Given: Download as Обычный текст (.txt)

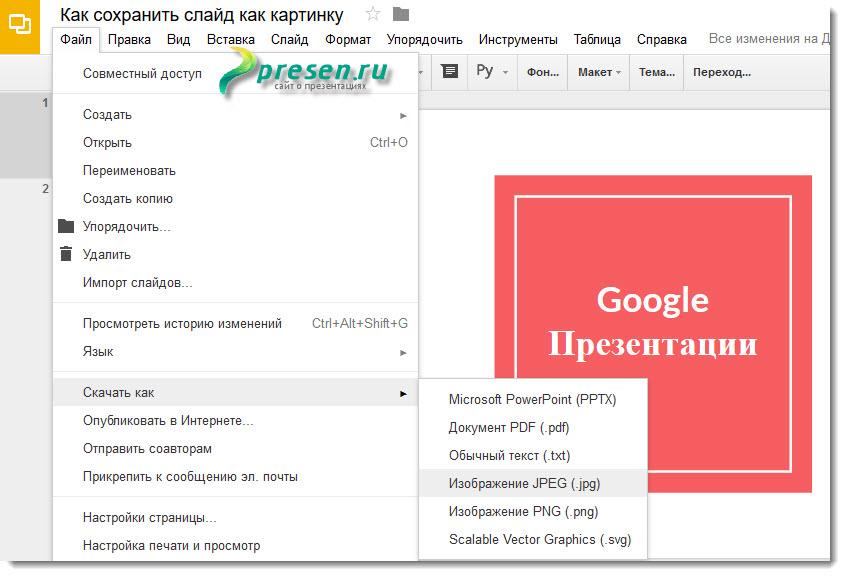Looking at the screenshot, I should pyautogui.click(x=533, y=456).
